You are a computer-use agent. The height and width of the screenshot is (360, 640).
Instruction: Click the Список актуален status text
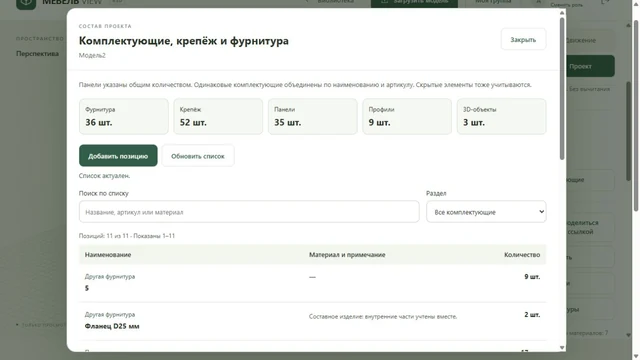104,176
